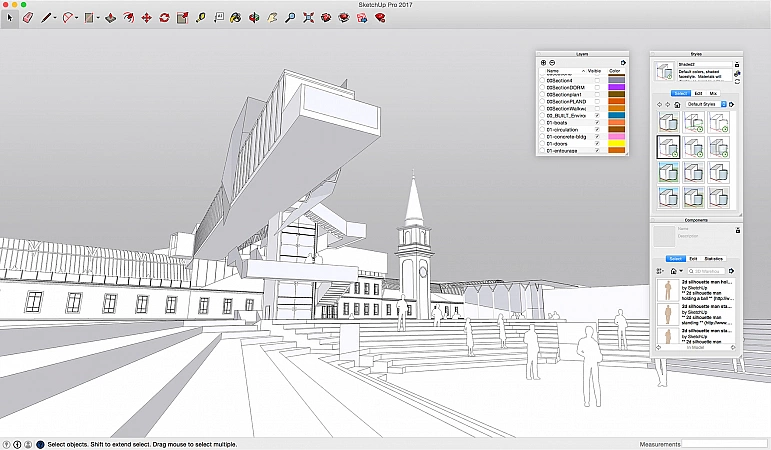
Task: Select the Push/Pull tool
Action: click(x=111, y=17)
